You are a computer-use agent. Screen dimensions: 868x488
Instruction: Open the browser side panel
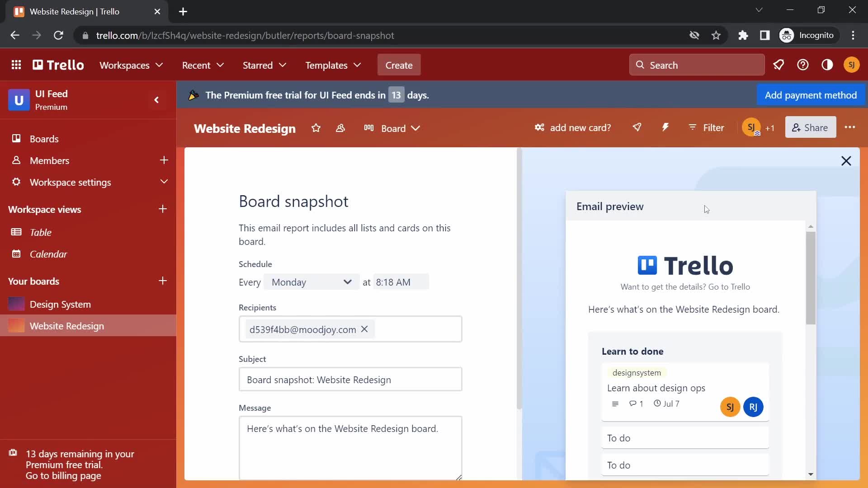coord(764,35)
